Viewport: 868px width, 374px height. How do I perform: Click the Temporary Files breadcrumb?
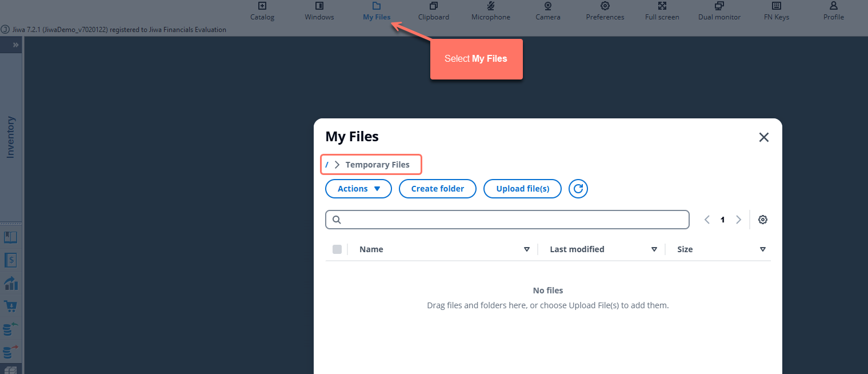point(378,165)
